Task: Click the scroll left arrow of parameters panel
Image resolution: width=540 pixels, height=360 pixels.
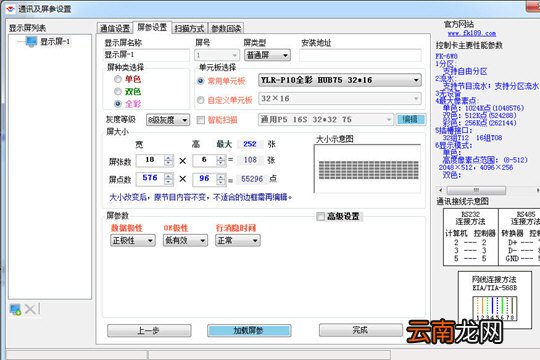Action: click(x=440, y=190)
